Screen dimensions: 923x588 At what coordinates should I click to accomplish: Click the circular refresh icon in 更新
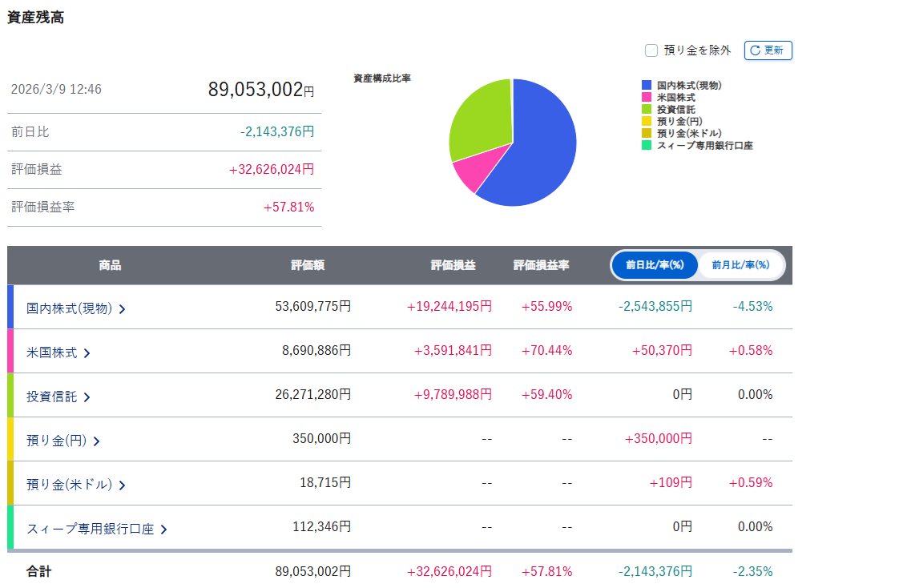(756, 50)
